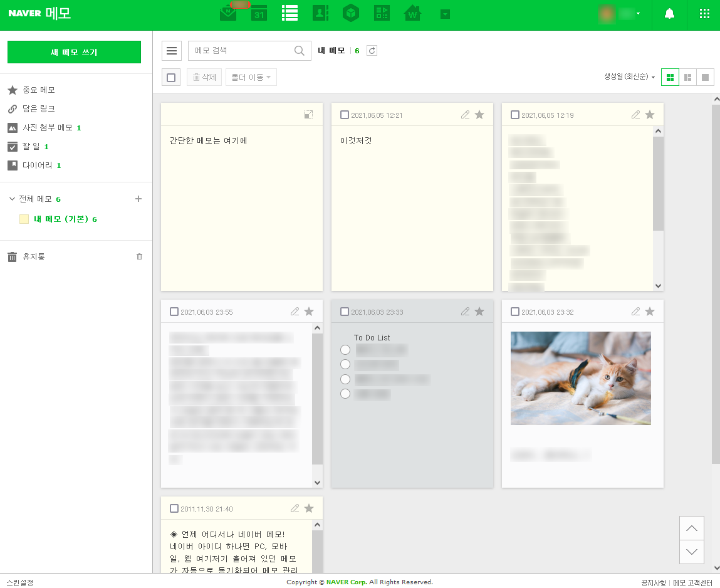Check the 2021.06.05 12:21 memo checkbox
720x588 pixels.
345,115
